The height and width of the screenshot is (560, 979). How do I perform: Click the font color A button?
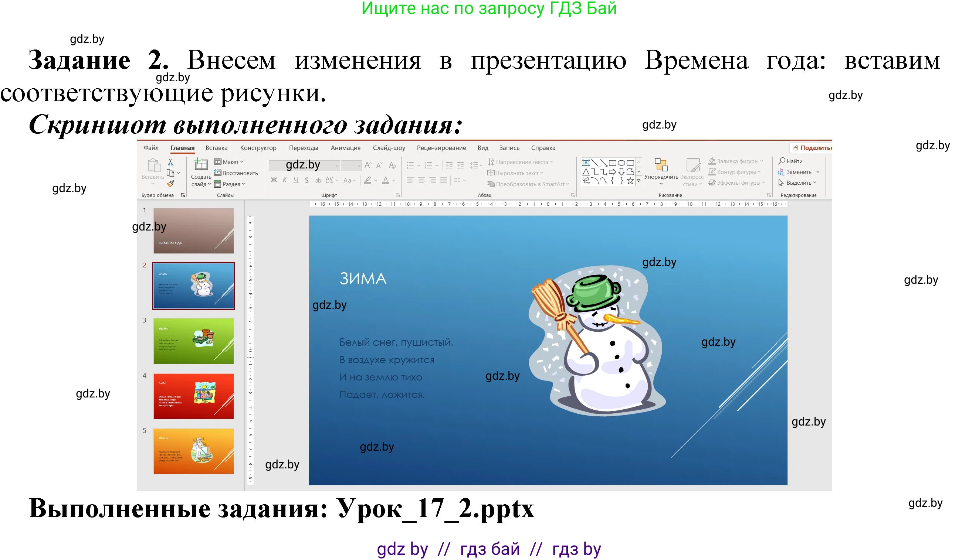coord(386,180)
